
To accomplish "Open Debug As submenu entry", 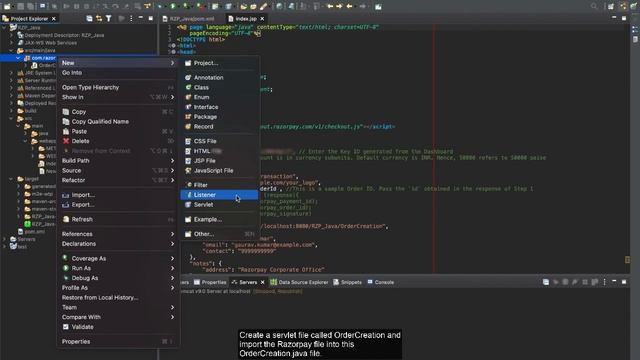I will pyautogui.click(x=118, y=278).
